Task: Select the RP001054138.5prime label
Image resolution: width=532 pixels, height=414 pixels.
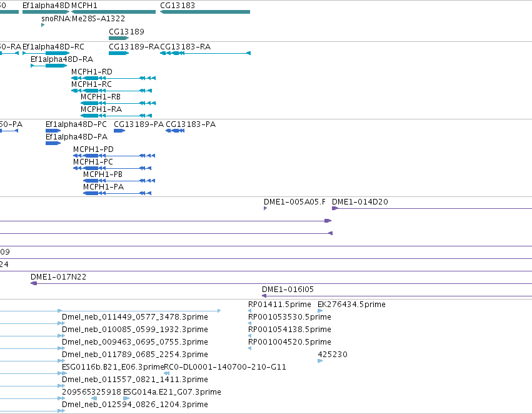Action: (x=289, y=330)
